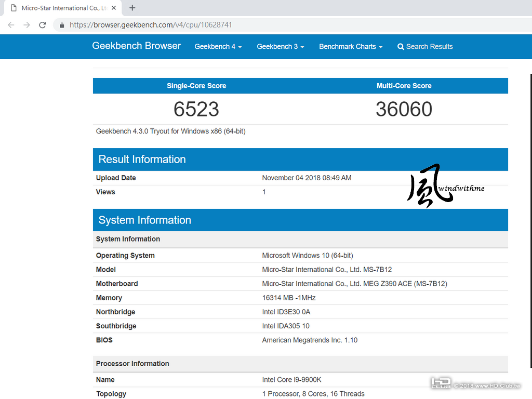This screenshot has height=399, width=532.
Task: Click MEG Z390 ACE motherboard value
Action: pyautogui.click(x=354, y=284)
